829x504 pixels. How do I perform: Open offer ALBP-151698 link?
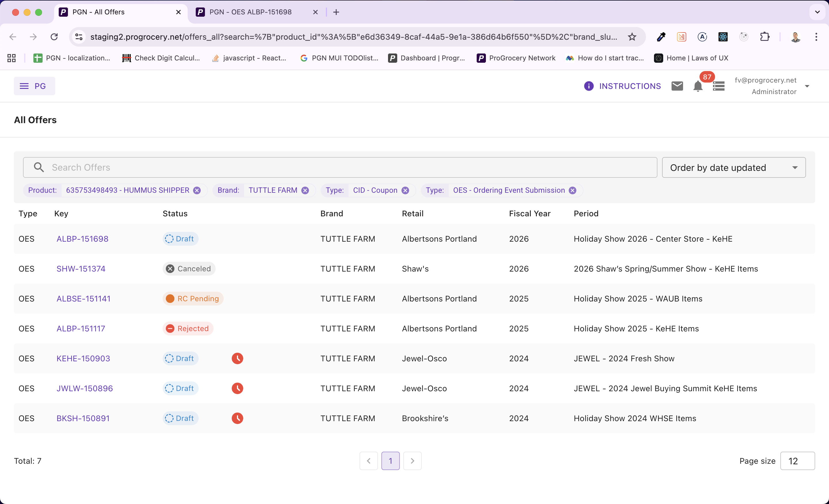pos(82,239)
